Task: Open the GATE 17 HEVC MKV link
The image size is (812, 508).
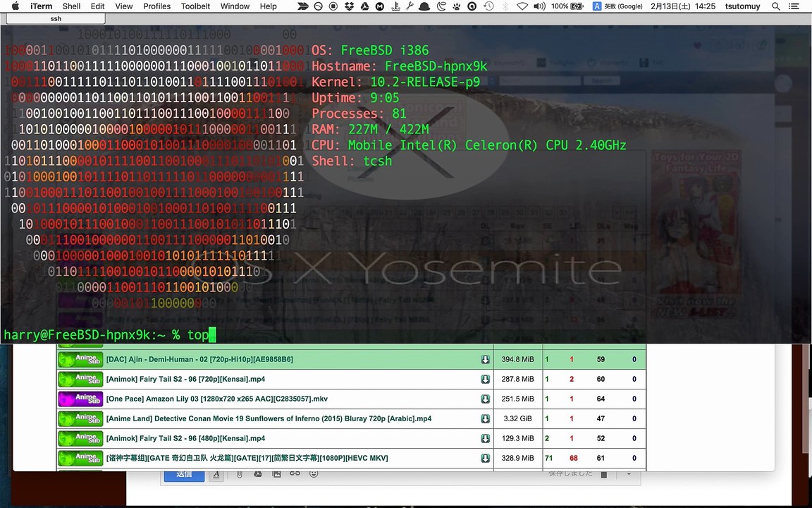Action: click(x=247, y=458)
